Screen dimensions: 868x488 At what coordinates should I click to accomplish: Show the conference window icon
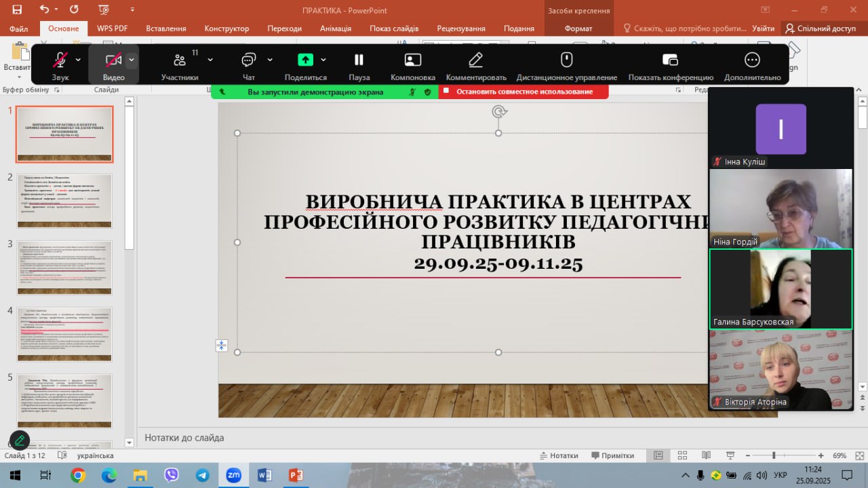point(670,60)
